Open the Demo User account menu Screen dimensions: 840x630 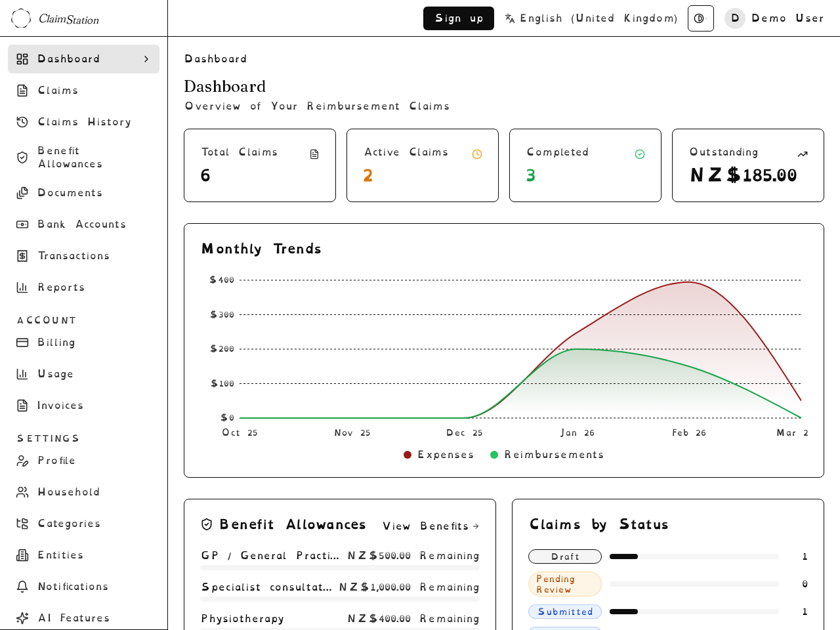click(x=774, y=18)
